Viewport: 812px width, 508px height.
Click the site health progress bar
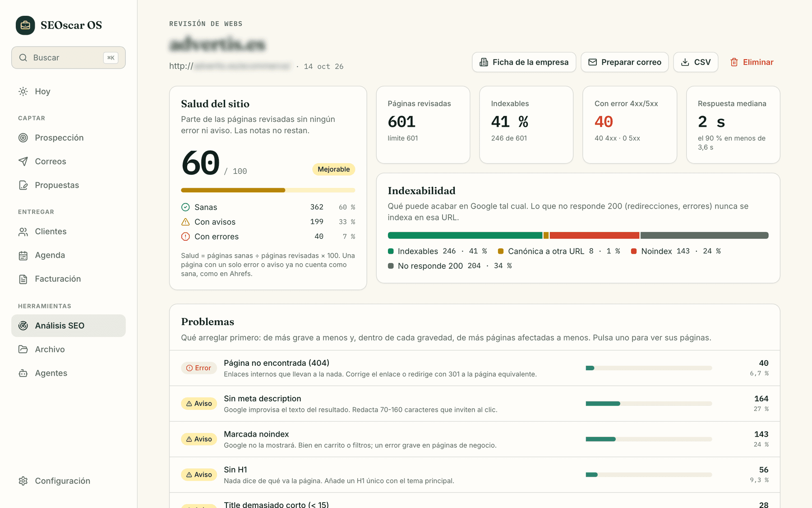268,190
